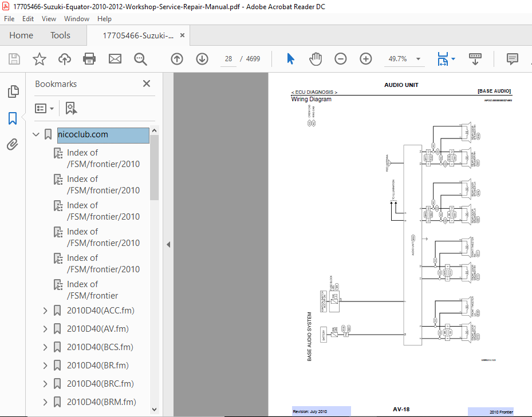Add the document to starred favorites

40,59
